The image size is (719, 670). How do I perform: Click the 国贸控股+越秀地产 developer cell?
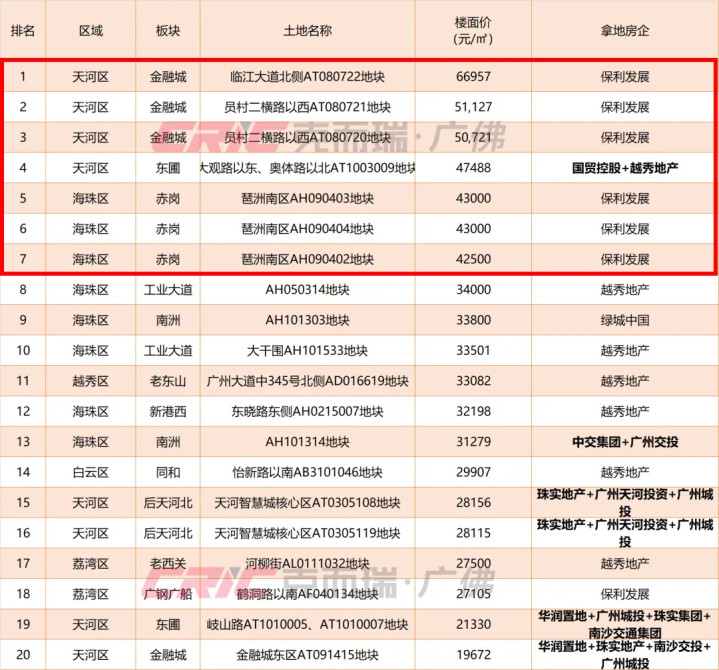[x=625, y=168]
